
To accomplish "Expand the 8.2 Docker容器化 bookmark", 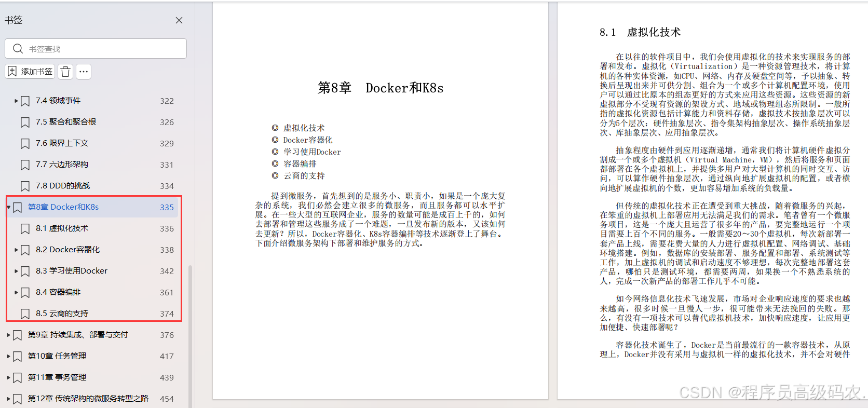I will (x=16, y=250).
